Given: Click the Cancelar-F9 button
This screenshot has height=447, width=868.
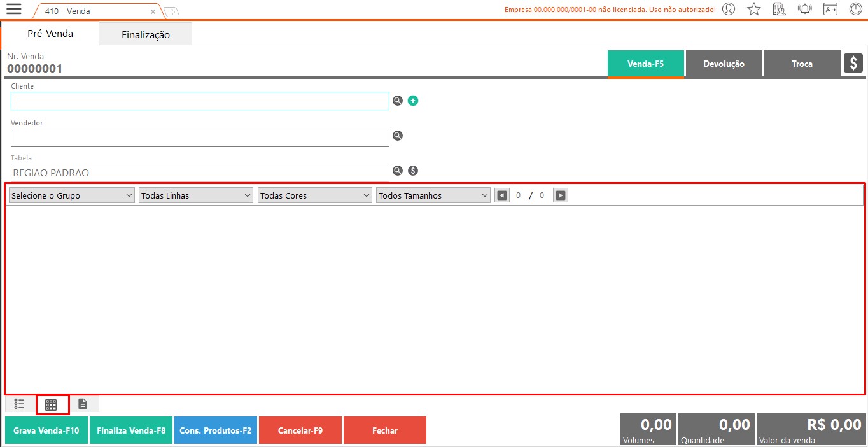Looking at the screenshot, I should click(x=300, y=430).
